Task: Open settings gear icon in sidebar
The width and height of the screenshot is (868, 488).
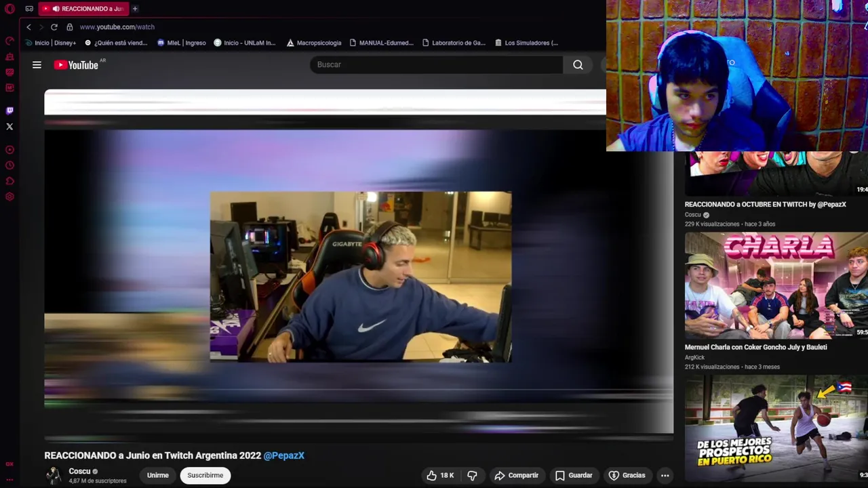Action: point(9,197)
